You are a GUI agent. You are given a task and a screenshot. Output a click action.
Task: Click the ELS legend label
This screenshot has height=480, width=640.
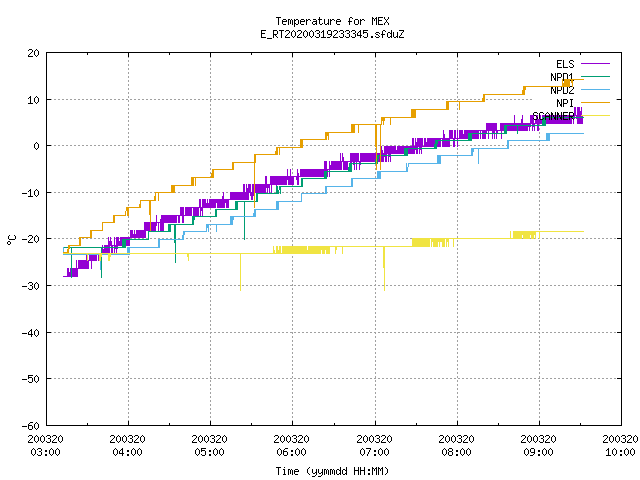[565, 64]
